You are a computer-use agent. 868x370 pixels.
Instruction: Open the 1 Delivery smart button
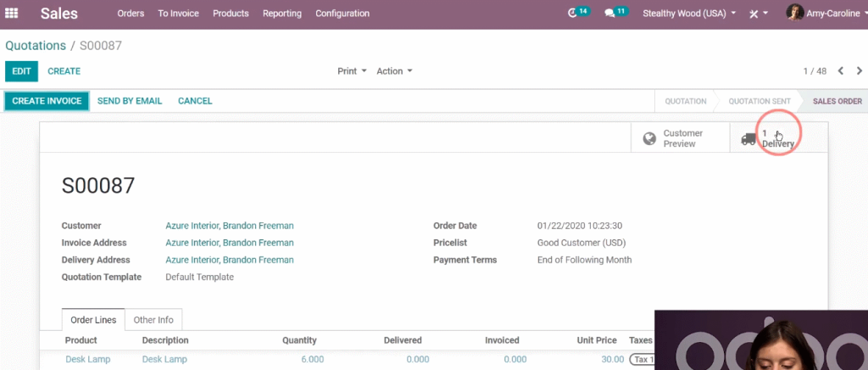coord(779,137)
